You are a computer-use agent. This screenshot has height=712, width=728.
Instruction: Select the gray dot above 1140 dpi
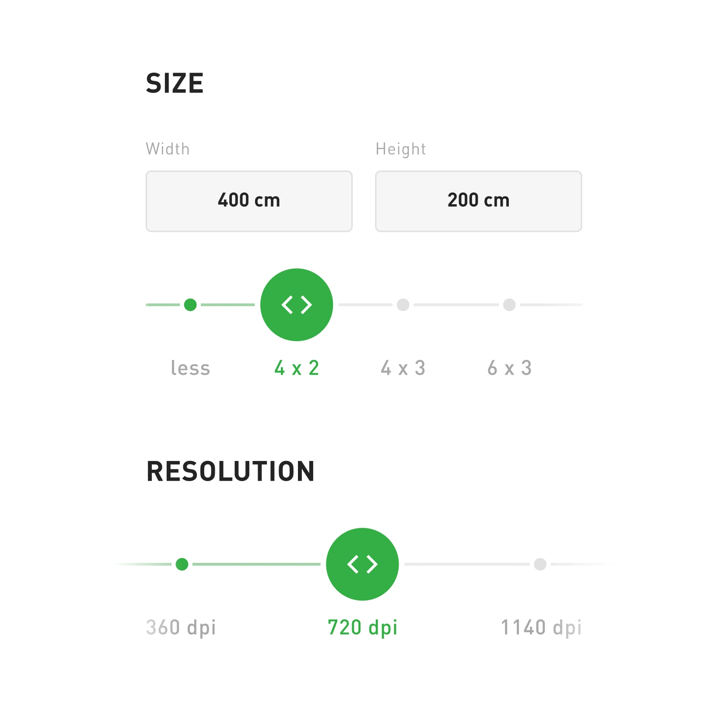click(x=540, y=564)
